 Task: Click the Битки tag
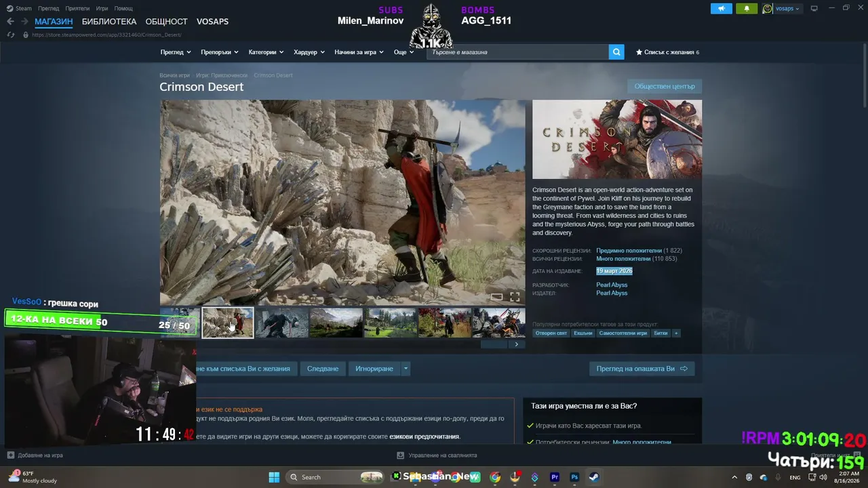click(x=660, y=333)
